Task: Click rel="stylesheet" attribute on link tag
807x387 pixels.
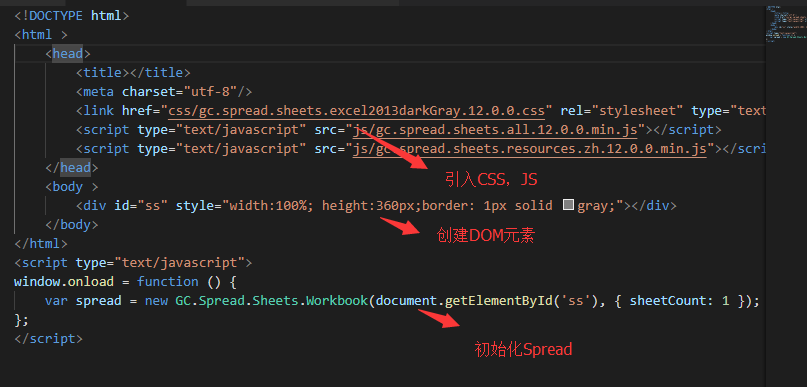Action: [622, 111]
